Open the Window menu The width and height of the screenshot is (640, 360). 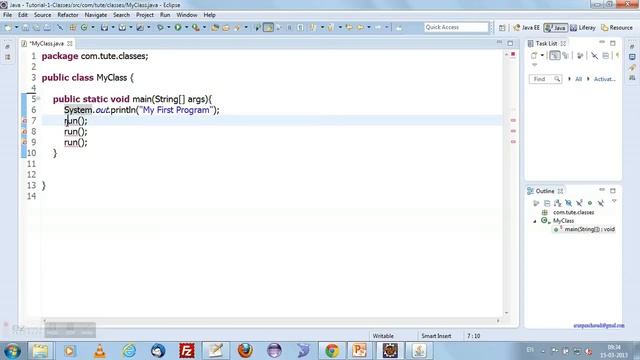[x=187, y=15]
